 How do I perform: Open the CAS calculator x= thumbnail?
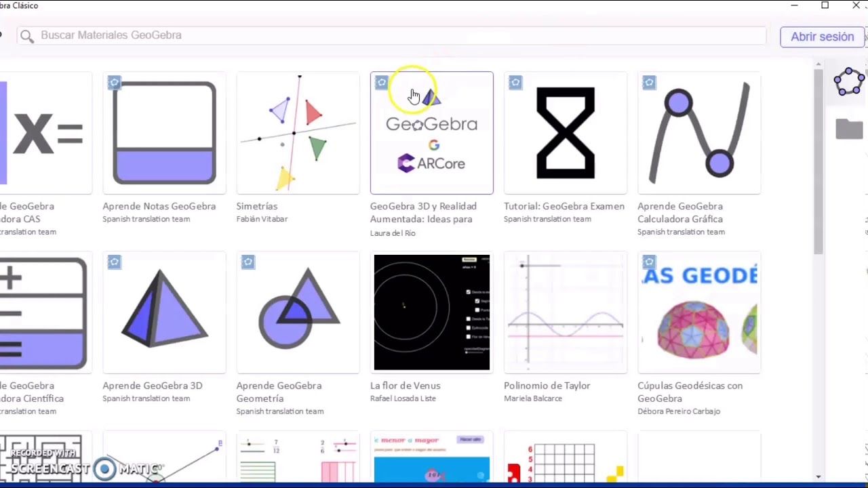(45, 133)
